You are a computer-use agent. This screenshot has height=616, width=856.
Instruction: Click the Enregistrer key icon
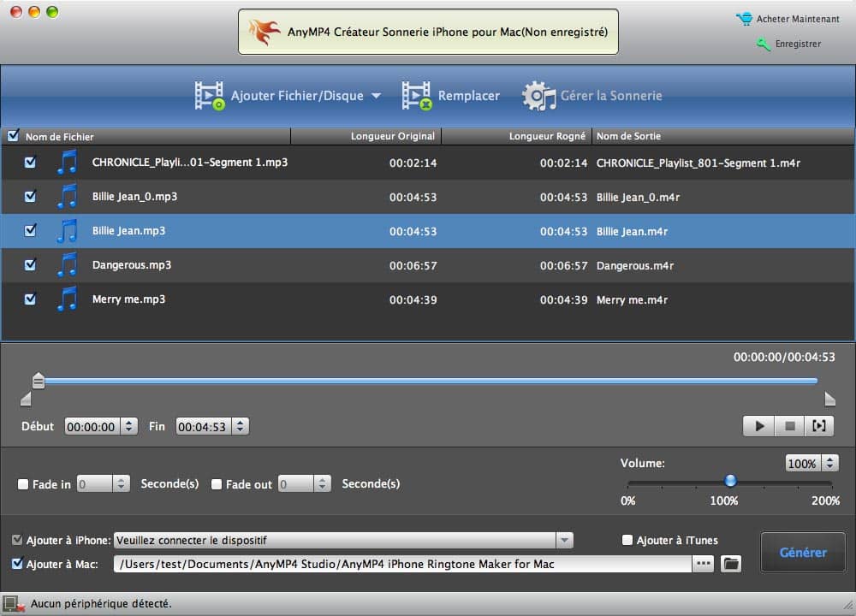(763, 44)
